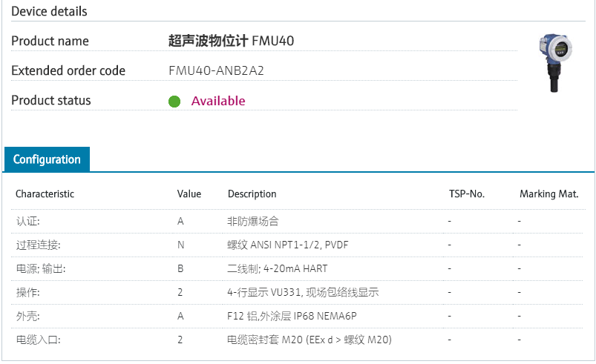Select the 认证 characteristic row

pos(28,221)
